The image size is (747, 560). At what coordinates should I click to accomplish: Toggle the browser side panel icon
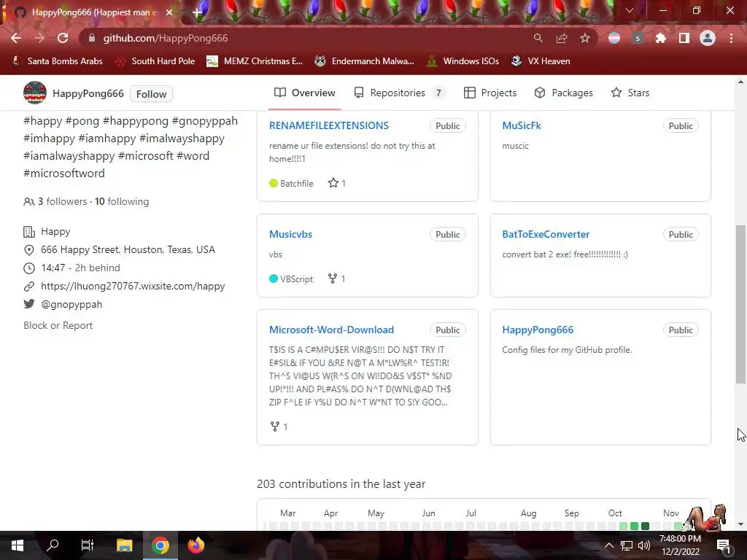(684, 38)
